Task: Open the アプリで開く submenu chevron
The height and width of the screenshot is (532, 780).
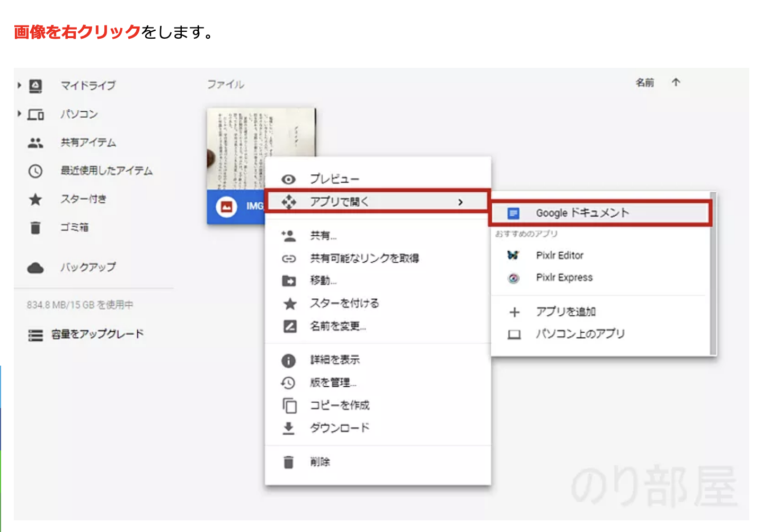Action: 460,202
